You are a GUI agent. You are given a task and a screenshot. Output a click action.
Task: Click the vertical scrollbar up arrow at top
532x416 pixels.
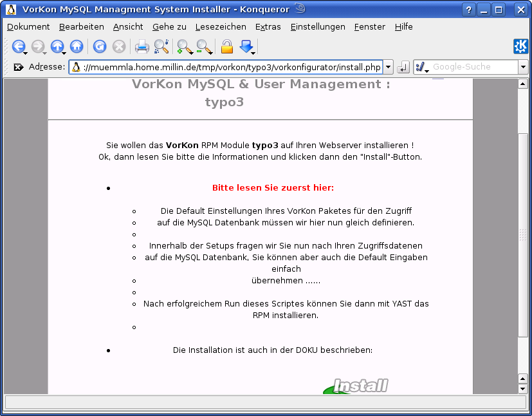[x=522, y=84]
